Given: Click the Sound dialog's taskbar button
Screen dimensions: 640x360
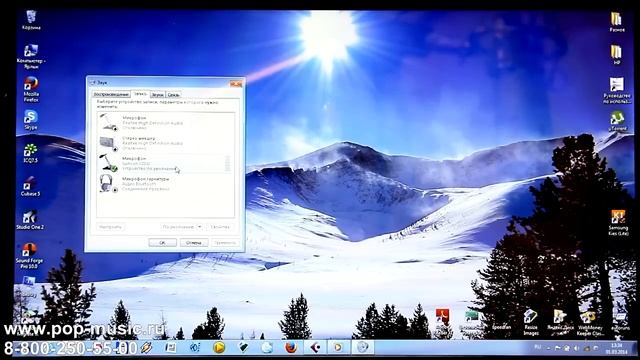Looking at the screenshot, I should pos(362,347).
